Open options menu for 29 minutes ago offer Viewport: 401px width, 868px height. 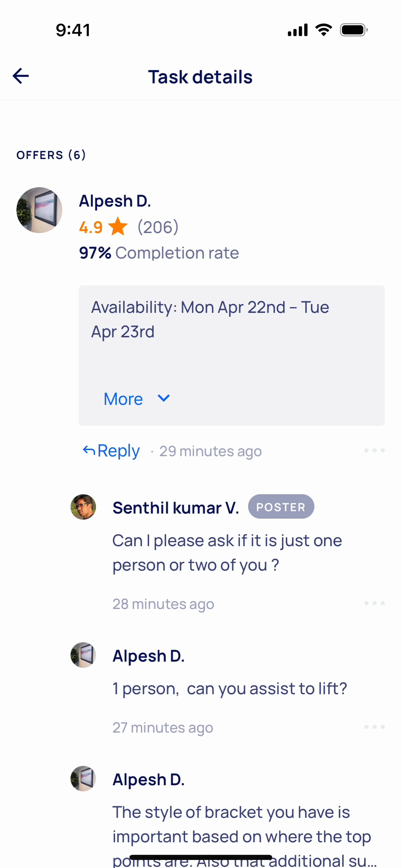(x=374, y=451)
